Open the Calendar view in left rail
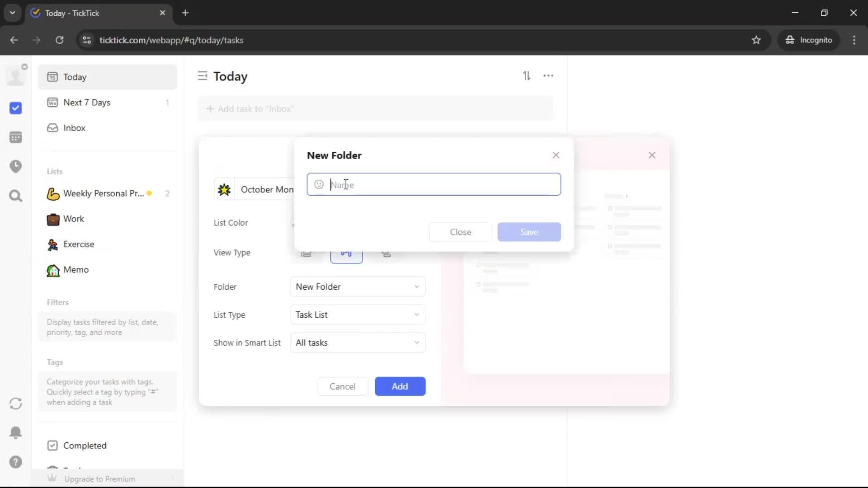868x488 pixels. (16, 137)
